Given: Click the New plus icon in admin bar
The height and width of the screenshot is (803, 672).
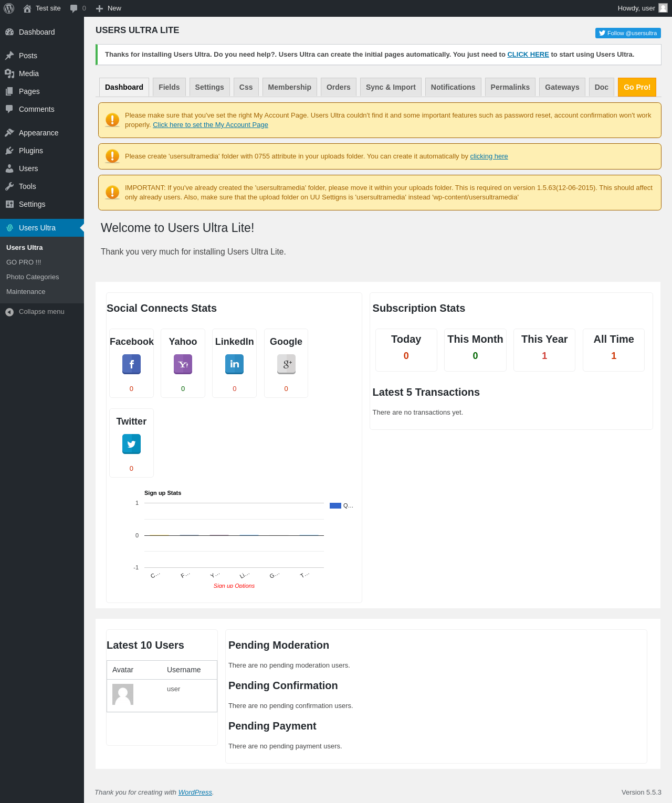Looking at the screenshot, I should (99, 8).
